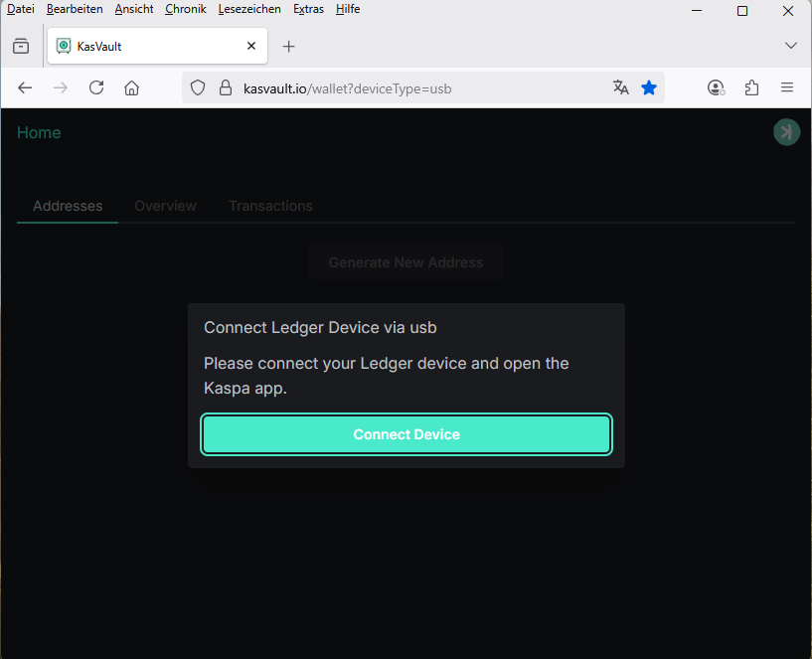
Task: Click the Kaspa logo icon
Action: tap(786, 132)
